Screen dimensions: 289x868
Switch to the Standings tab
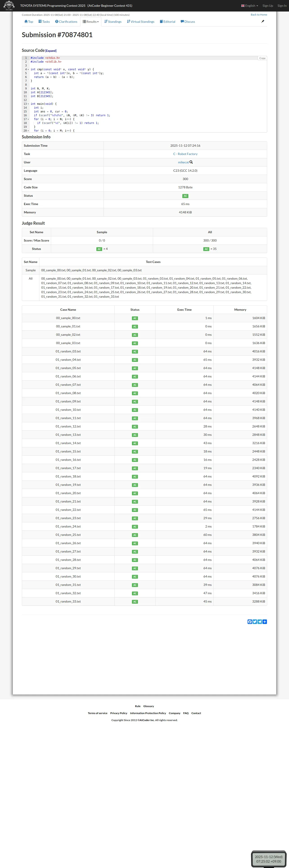coord(113,22)
